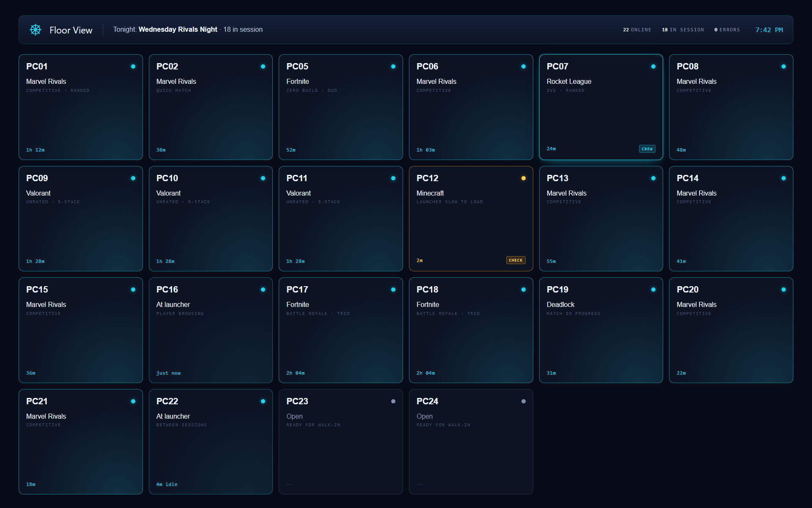Click READY FOR WALK-IN on PC24
The image size is (812, 508).
pos(443,425)
